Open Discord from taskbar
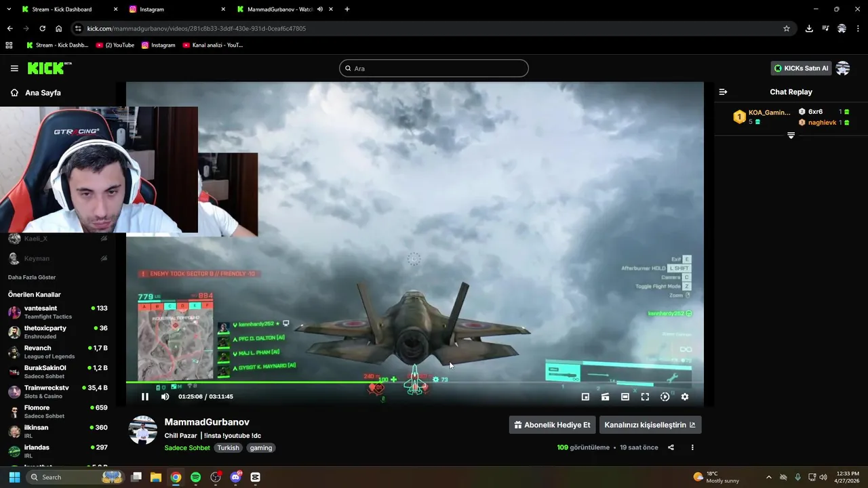Viewport: 868px width, 488px height. click(235, 477)
